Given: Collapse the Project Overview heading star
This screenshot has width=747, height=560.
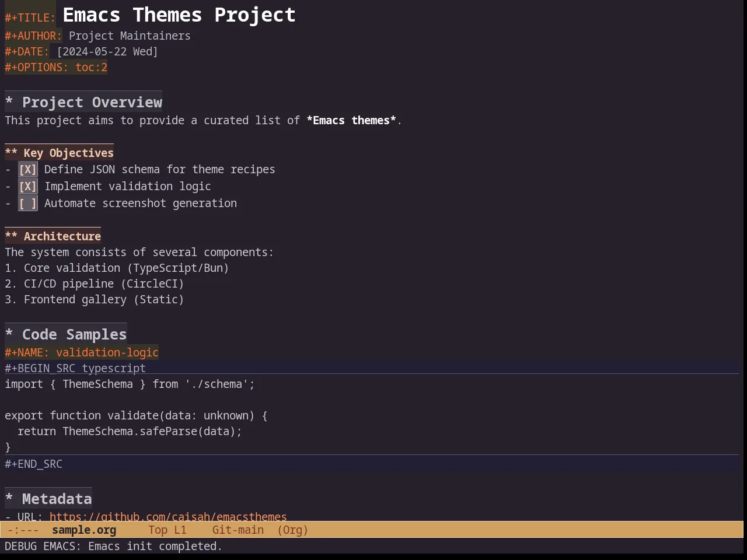Looking at the screenshot, I should coord(9,103).
